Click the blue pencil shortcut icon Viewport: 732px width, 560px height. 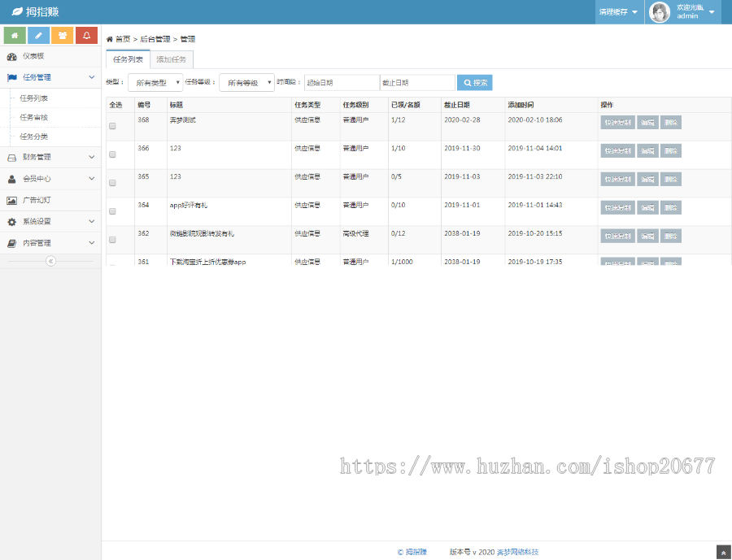[x=39, y=36]
